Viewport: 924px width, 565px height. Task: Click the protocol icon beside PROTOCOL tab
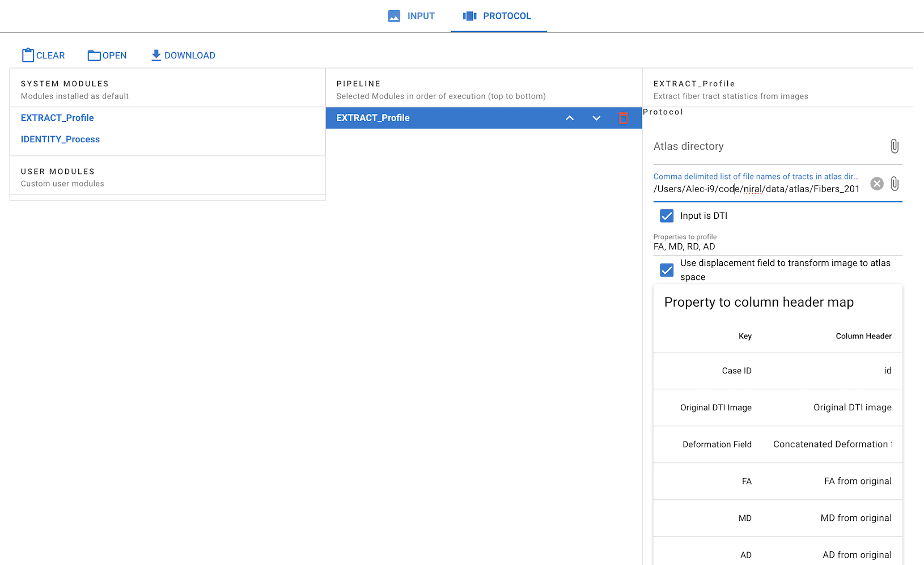pyautogui.click(x=470, y=16)
